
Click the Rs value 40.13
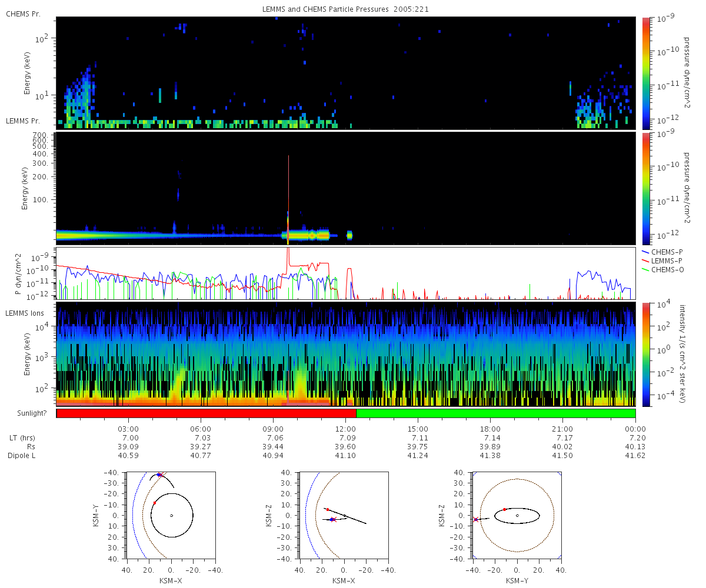tap(635, 447)
